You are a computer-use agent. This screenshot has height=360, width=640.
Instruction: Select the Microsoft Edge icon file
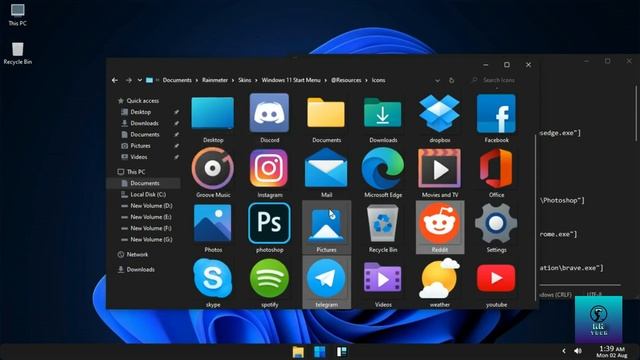[x=383, y=173]
